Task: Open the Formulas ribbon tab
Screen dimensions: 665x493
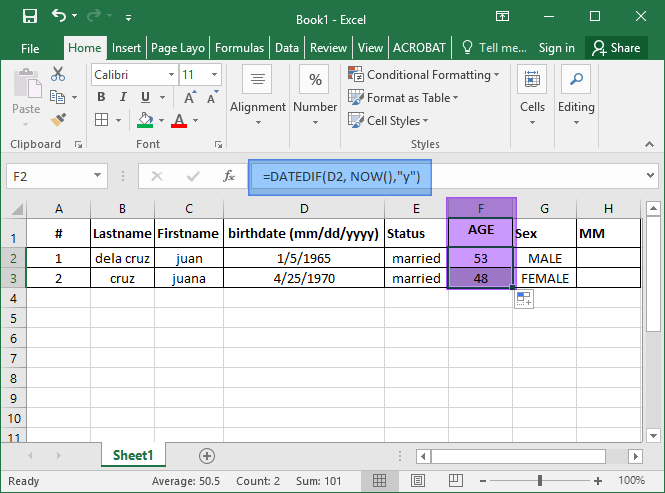Action: [239, 48]
